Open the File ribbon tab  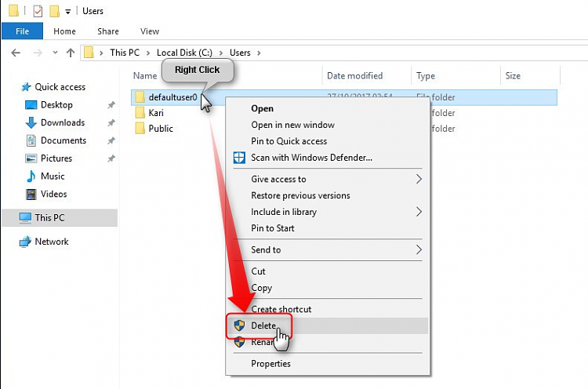point(22,31)
